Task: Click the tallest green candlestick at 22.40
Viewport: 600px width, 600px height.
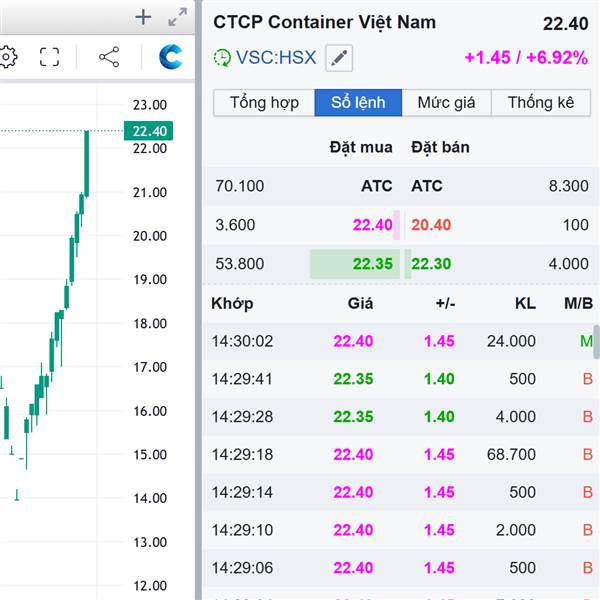Action: point(87,164)
